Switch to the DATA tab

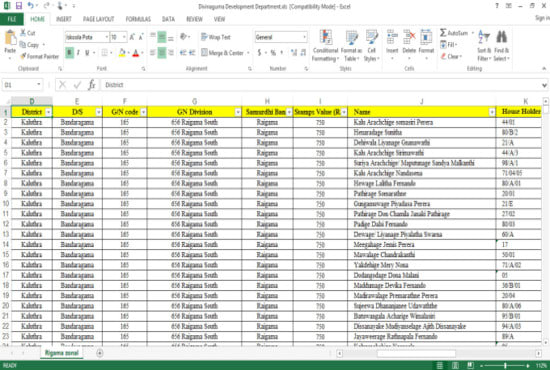click(168, 19)
